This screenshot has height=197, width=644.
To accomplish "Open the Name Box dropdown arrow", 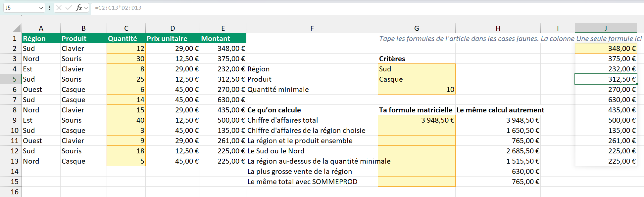I will coord(41,8).
